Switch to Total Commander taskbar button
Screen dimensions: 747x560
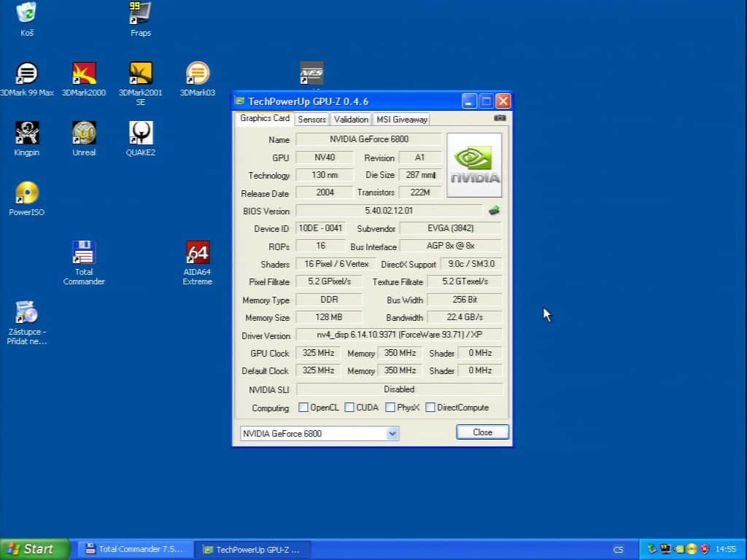[x=135, y=549]
